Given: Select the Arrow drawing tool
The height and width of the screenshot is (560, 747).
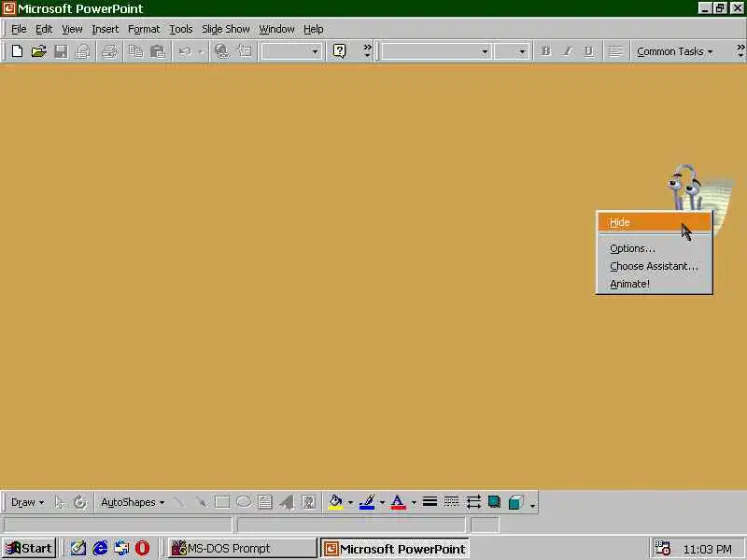Looking at the screenshot, I should [201, 502].
